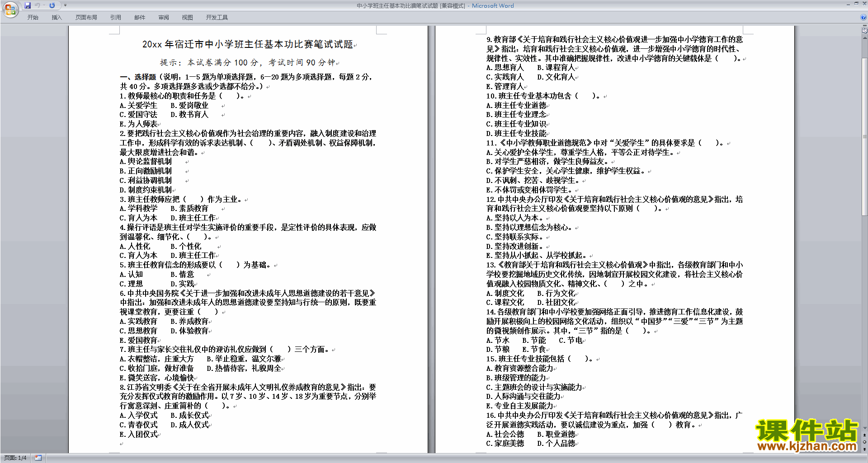Click option D.成人仪式
Screen dimensions: 868x463
pos(189,425)
